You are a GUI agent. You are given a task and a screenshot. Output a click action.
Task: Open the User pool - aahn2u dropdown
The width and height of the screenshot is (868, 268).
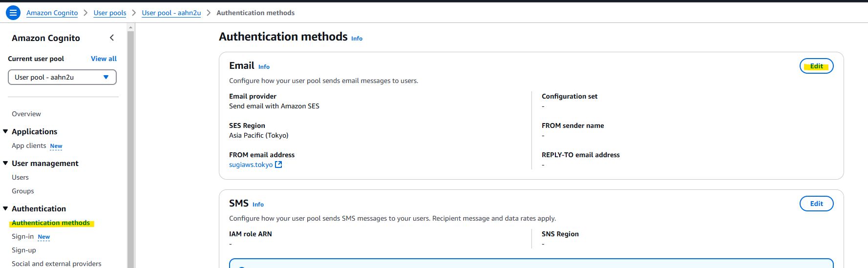(62, 77)
